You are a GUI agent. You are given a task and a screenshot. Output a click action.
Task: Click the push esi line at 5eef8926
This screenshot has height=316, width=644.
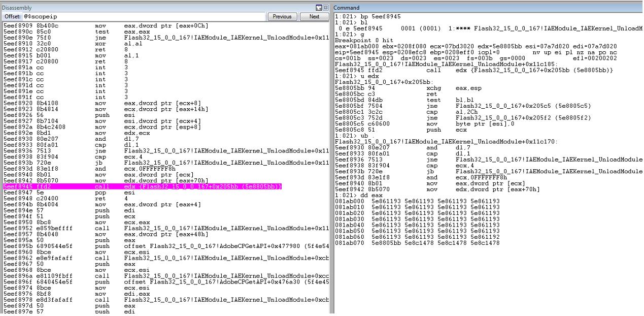tap(166, 115)
